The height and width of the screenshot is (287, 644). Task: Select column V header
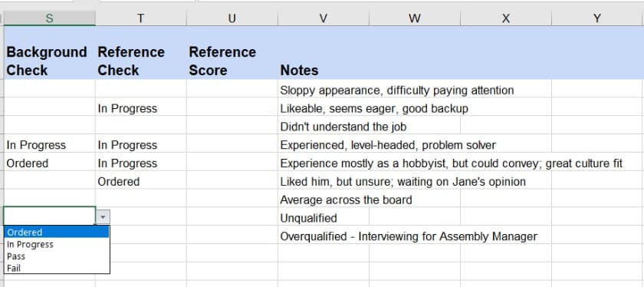click(x=324, y=18)
